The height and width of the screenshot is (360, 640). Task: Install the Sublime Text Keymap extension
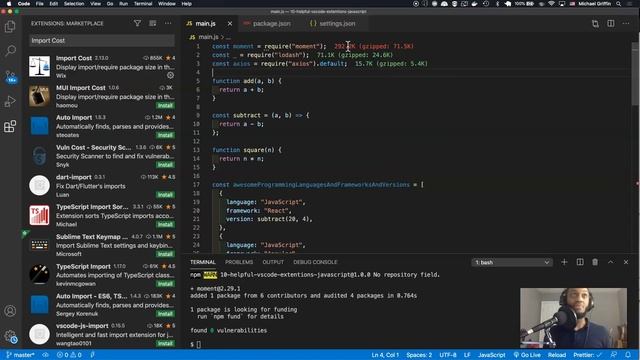click(x=165, y=254)
